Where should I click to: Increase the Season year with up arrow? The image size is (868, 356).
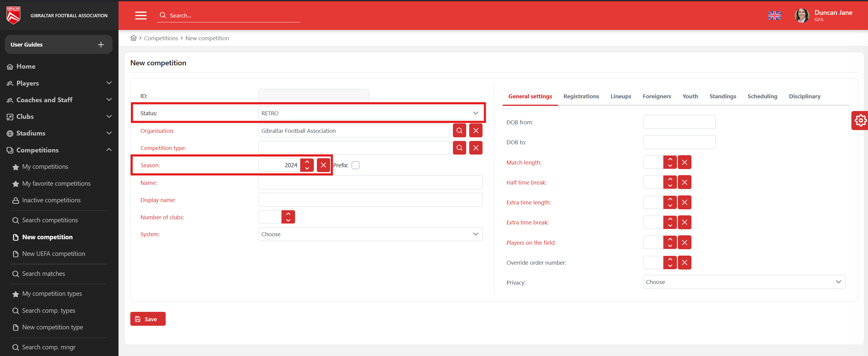307,162
